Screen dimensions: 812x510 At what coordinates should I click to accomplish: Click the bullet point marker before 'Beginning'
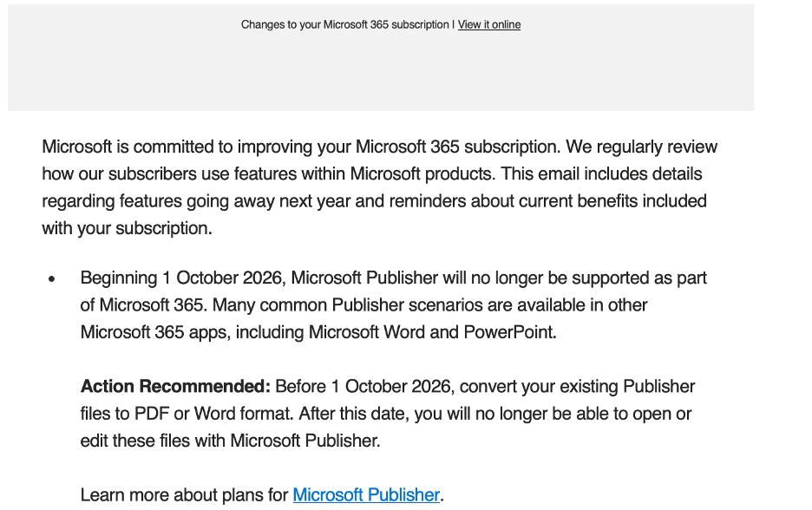pos(51,279)
